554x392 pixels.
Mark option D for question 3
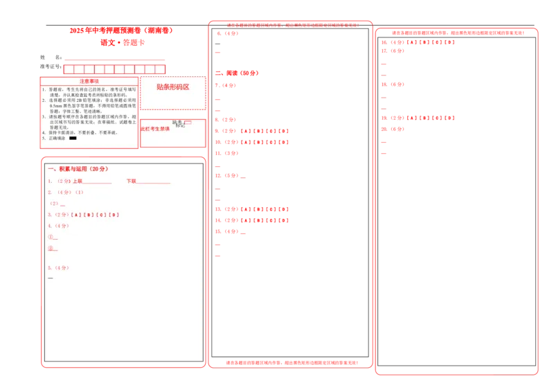114,215
